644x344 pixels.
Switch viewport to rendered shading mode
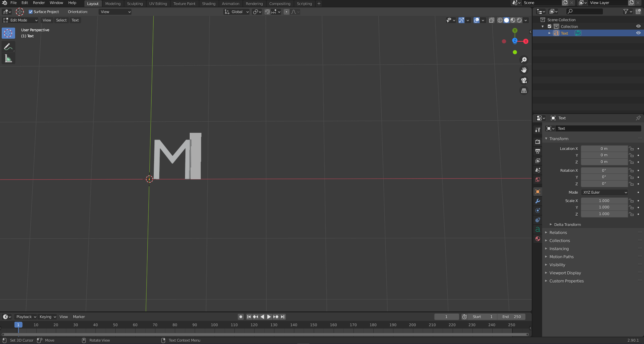tap(519, 20)
